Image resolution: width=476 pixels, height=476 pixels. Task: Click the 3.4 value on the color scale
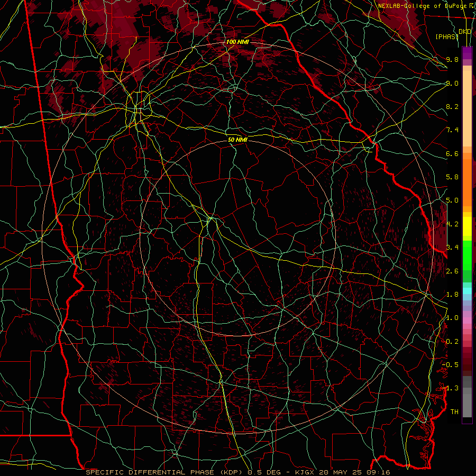pyautogui.click(x=452, y=248)
